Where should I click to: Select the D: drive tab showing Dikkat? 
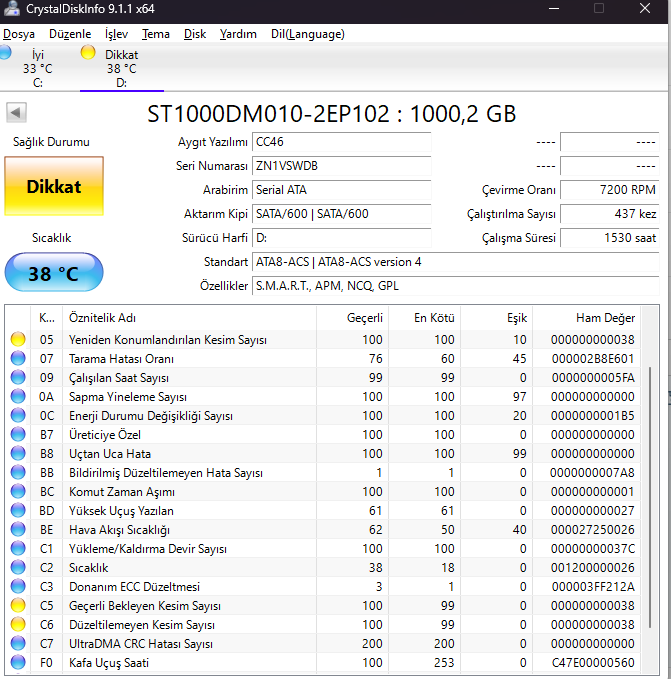(122, 68)
